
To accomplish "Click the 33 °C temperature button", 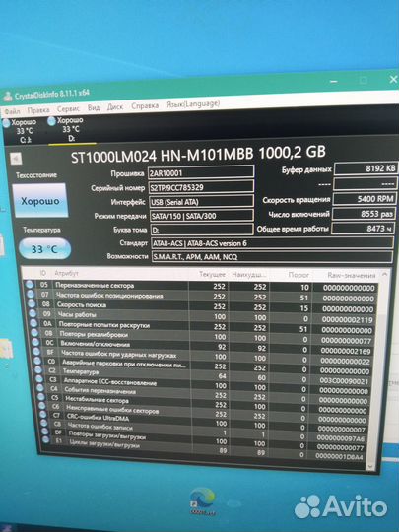I will 44,249.
